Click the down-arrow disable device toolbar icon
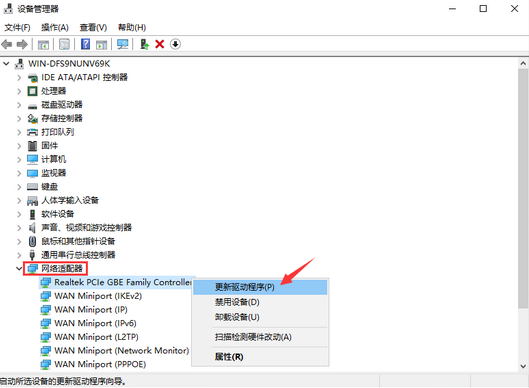This screenshot has width=529, height=388. tap(175, 44)
